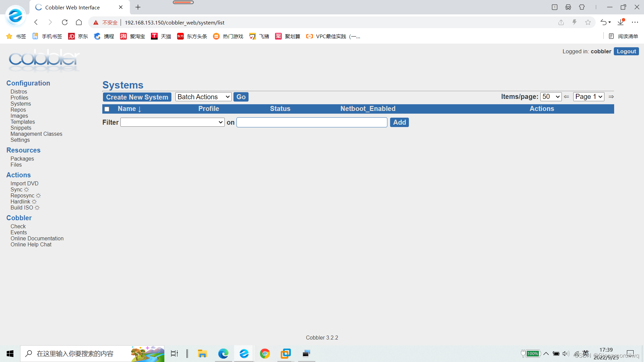Screen dimensions: 644x362
Task: Open File Explorer from the taskbar
Action: coord(202,354)
